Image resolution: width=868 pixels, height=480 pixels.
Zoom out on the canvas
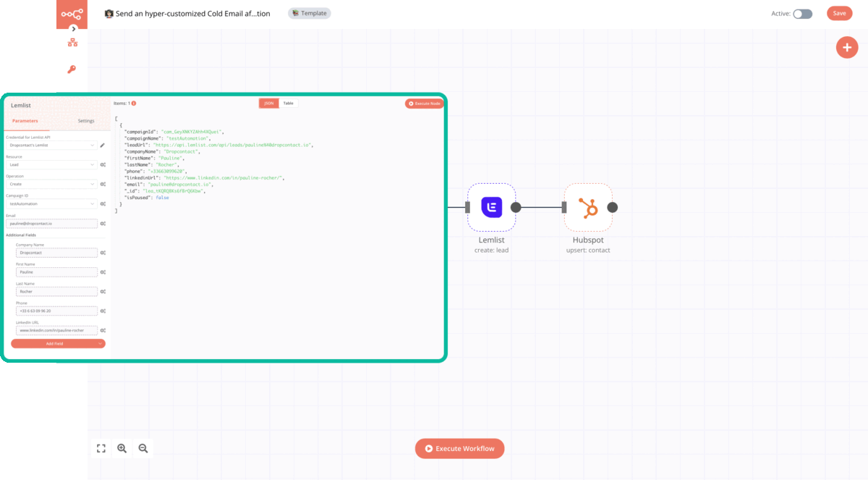143,449
